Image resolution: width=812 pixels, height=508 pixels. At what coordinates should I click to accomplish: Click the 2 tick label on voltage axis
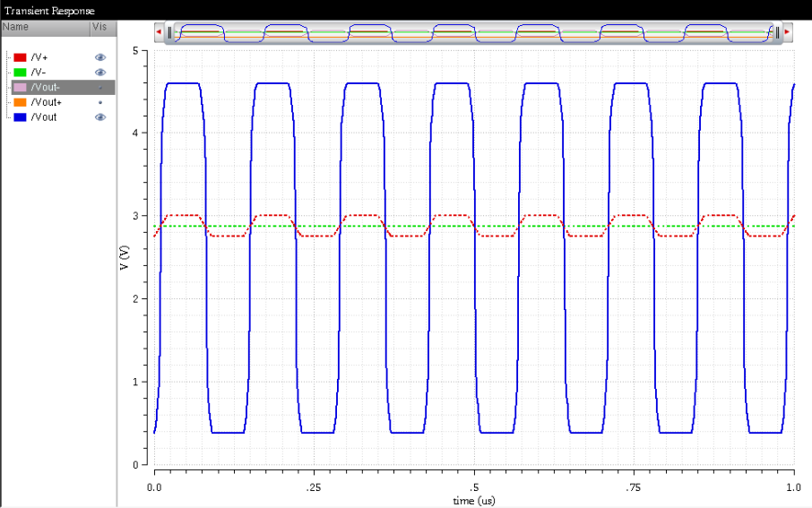tap(135, 299)
